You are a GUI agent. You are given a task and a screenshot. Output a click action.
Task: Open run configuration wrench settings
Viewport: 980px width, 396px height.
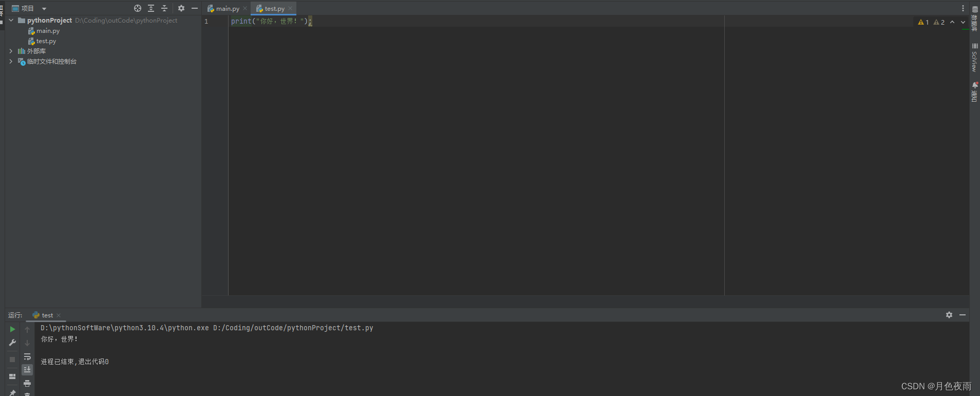(x=12, y=343)
